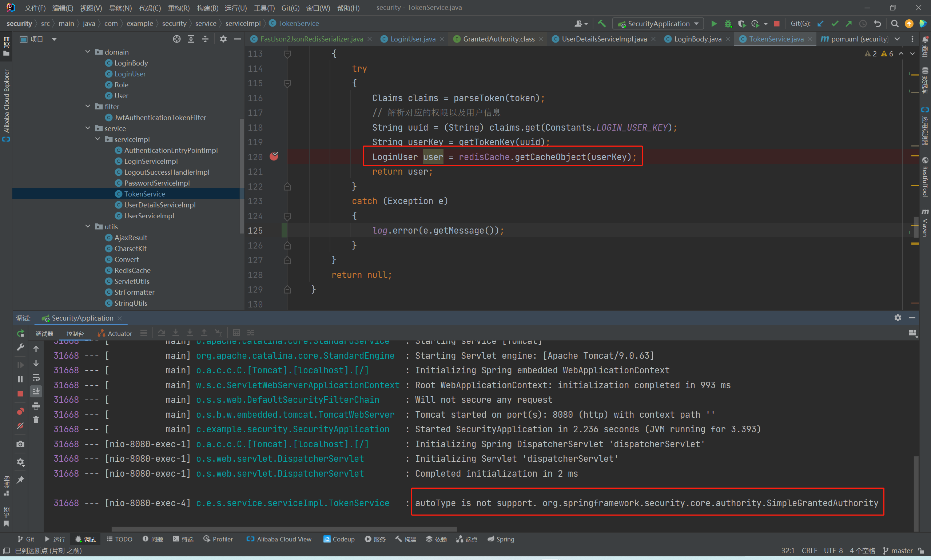The height and width of the screenshot is (560, 931).
Task: Commit changes with the green checkmark icon
Action: click(835, 24)
